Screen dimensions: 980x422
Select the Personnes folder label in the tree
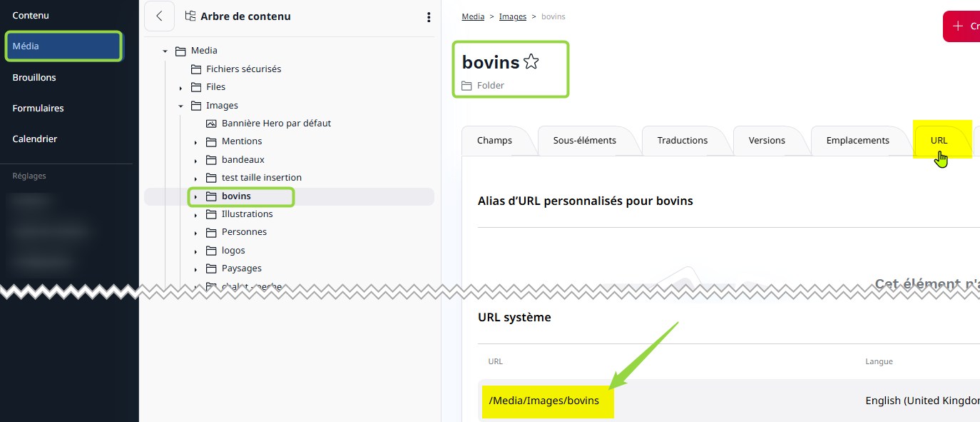pyautogui.click(x=244, y=232)
